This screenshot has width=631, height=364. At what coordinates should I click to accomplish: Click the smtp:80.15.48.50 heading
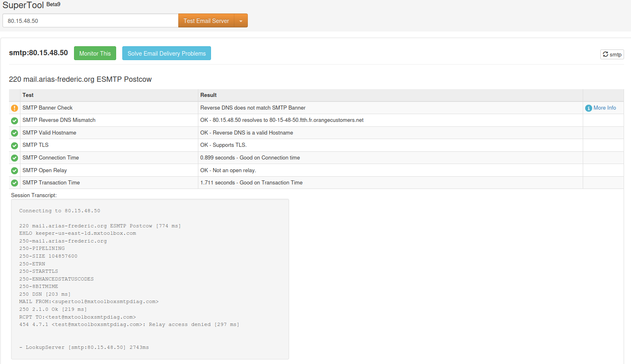pos(38,53)
